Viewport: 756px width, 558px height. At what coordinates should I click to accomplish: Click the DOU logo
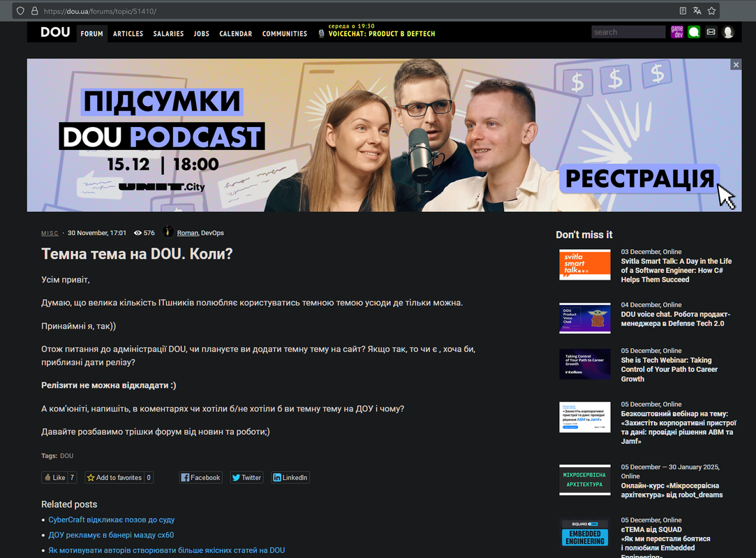[x=55, y=32]
